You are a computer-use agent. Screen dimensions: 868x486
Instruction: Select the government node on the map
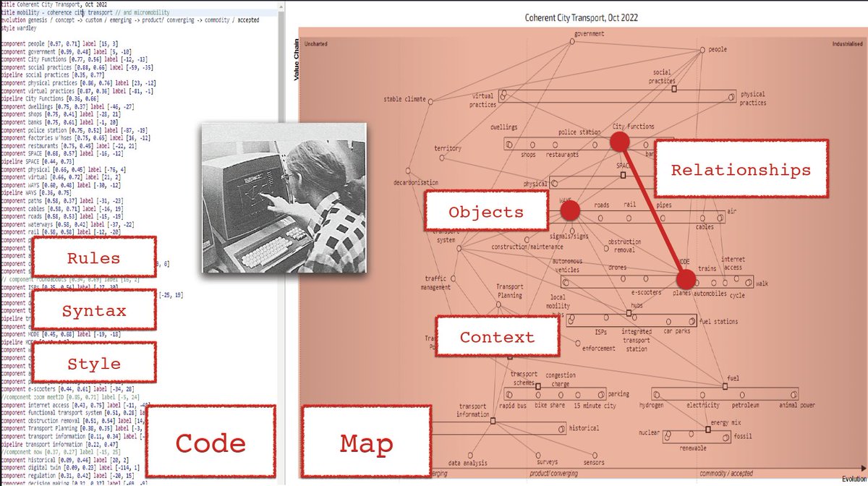(x=571, y=41)
